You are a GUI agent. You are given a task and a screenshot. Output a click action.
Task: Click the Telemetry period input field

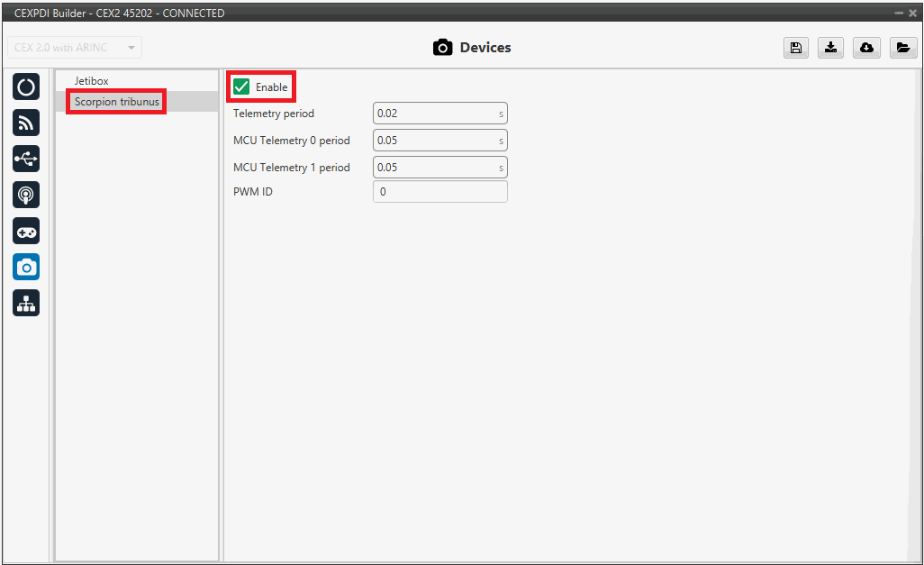436,114
